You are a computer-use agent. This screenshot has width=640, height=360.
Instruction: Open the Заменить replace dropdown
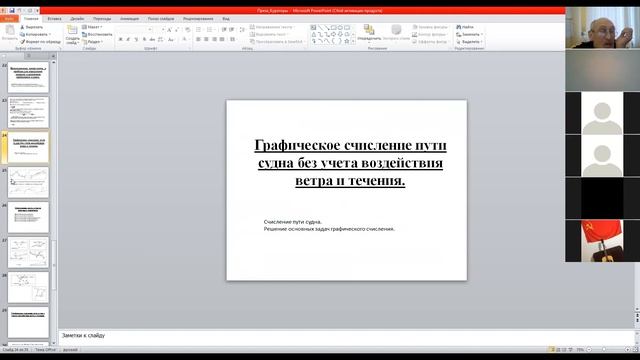469,35
